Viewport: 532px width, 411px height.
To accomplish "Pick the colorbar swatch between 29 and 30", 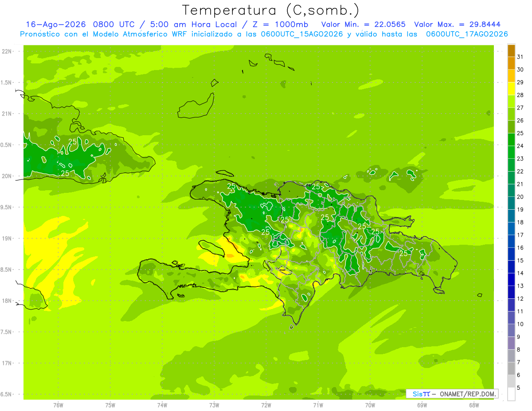I will coord(511,76).
